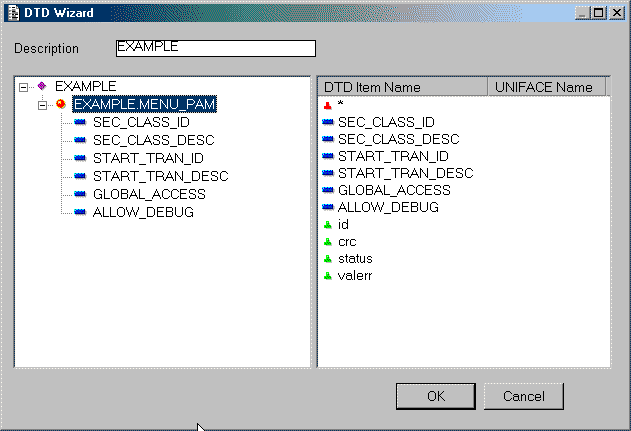Select START_TRAN_DESC in the DTD item list
The width and height of the screenshot is (631, 431).
405,173
